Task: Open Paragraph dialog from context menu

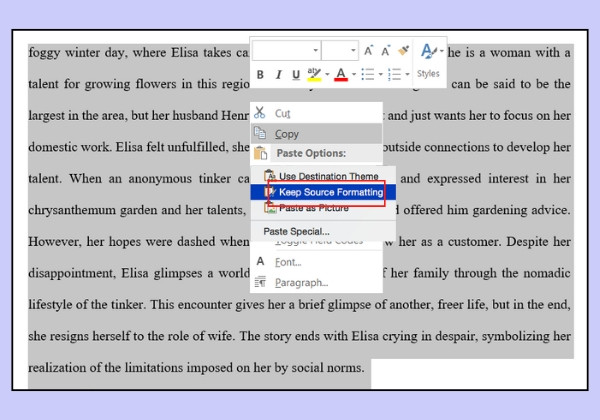Action: [317, 283]
